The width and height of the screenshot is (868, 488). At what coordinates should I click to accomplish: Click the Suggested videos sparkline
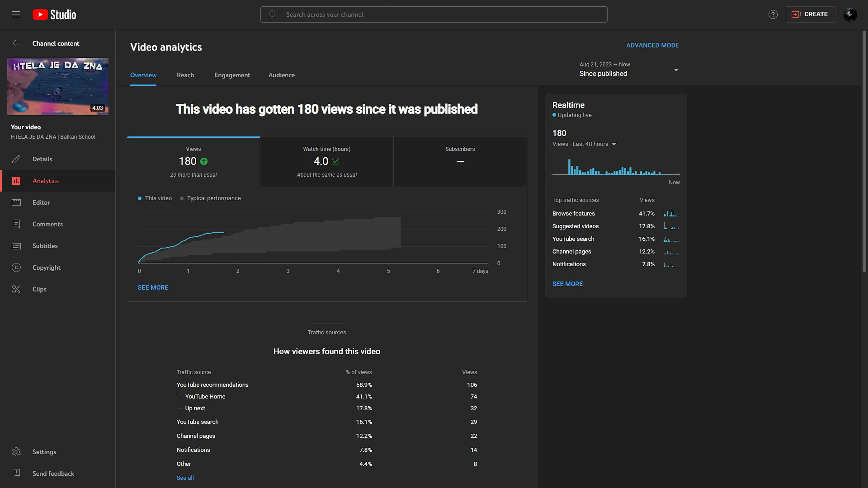[x=672, y=226]
